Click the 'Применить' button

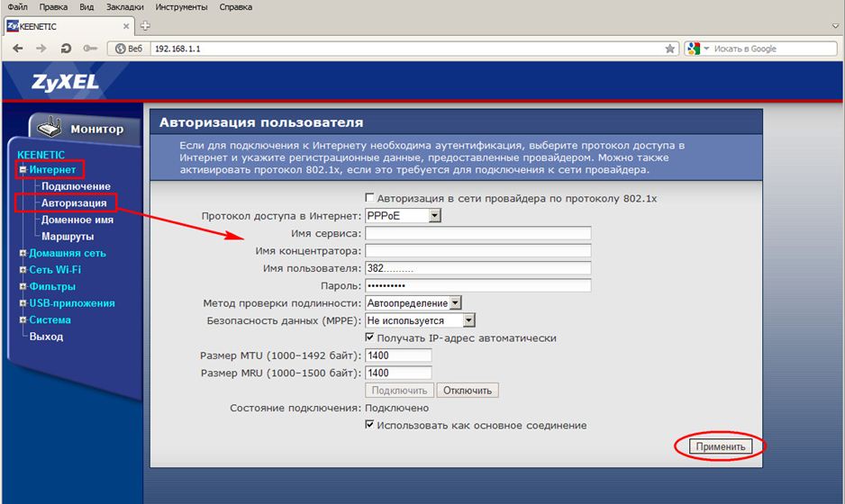click(x=719, y=446)
